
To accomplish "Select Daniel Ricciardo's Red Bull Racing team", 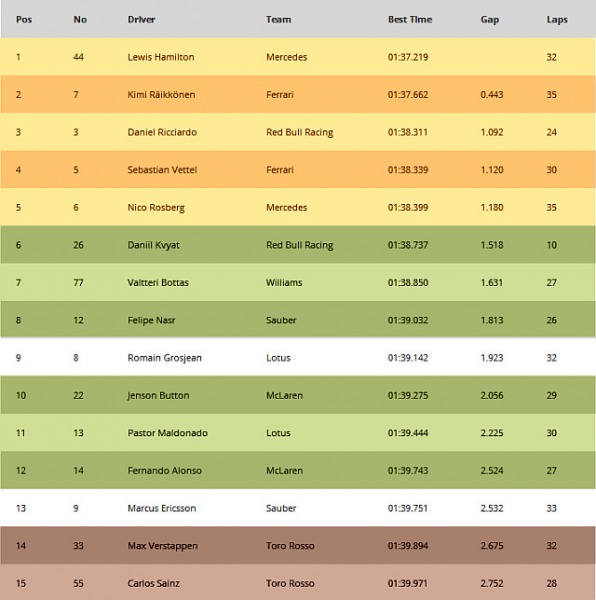I will [300, 132].
